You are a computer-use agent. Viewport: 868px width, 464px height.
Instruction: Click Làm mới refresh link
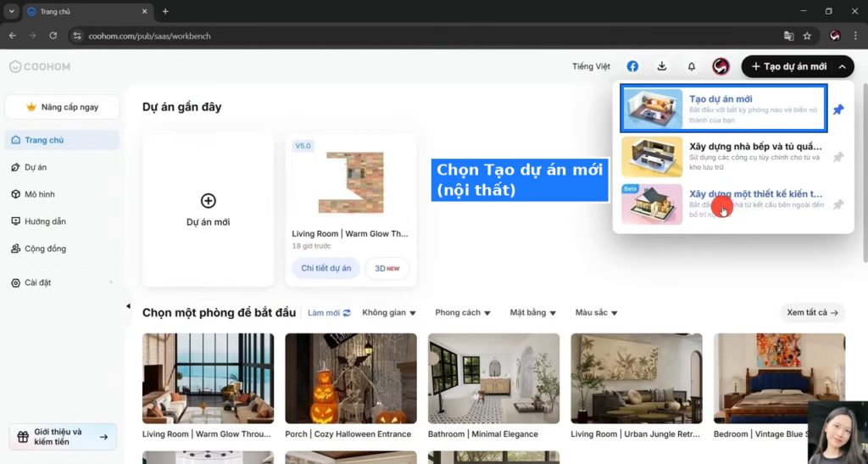(329, 313)
